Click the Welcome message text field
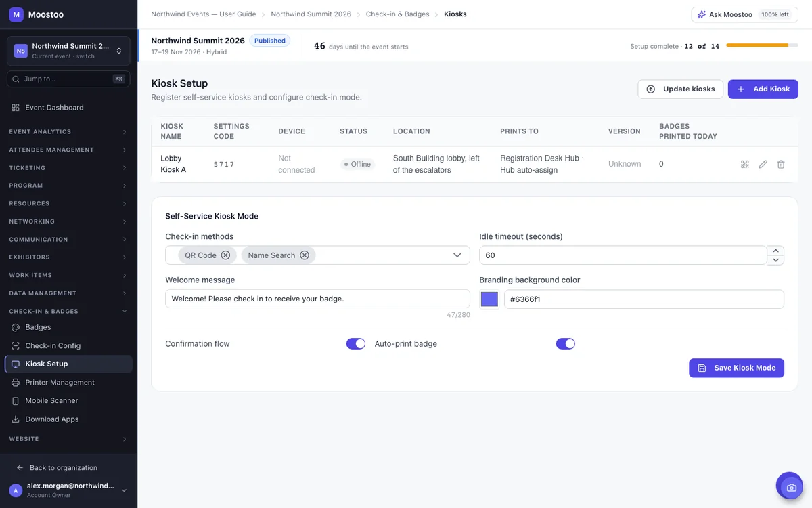812x508 pixels. [x=317, y=299]
